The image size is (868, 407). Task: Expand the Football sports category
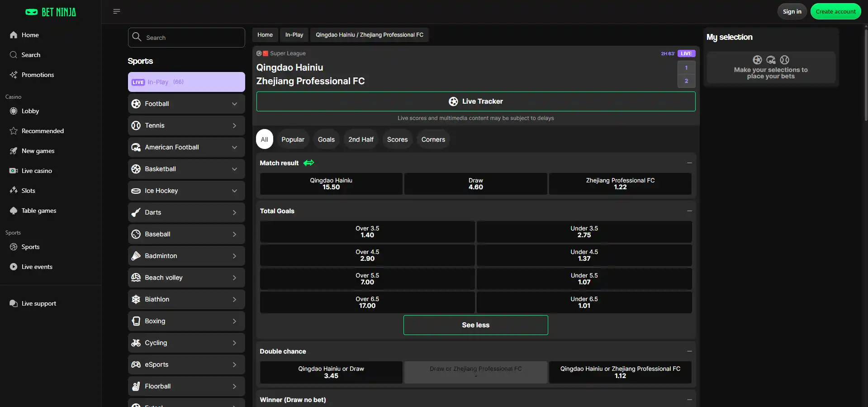(186, 104)
